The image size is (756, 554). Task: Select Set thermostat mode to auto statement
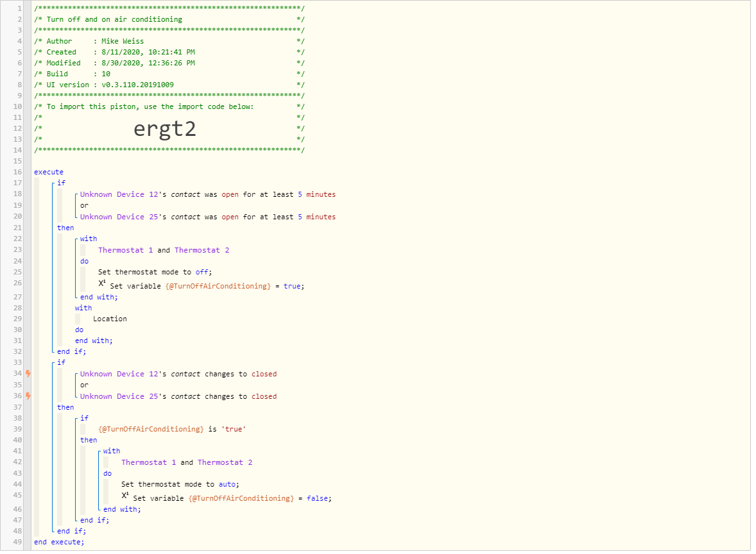(x=180, y=483)
